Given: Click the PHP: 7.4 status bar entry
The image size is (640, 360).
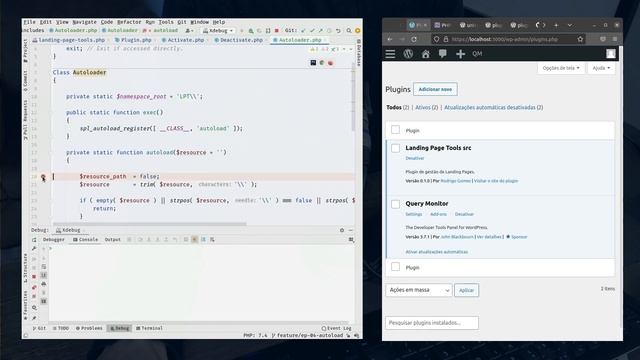Looking at the screenshot, I should point(255,335).
